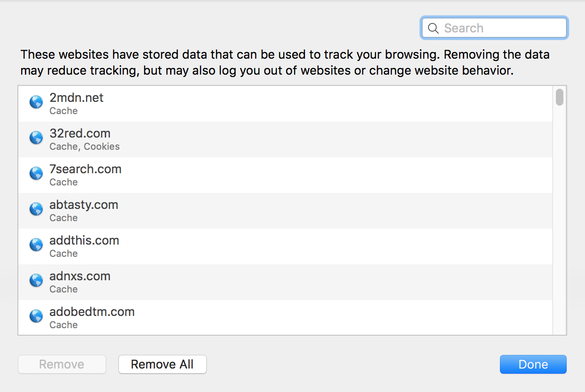Click the globe icon beside adnxs.com
The width and height of the screenshot is (585, 392).
[x=36, y=280]
